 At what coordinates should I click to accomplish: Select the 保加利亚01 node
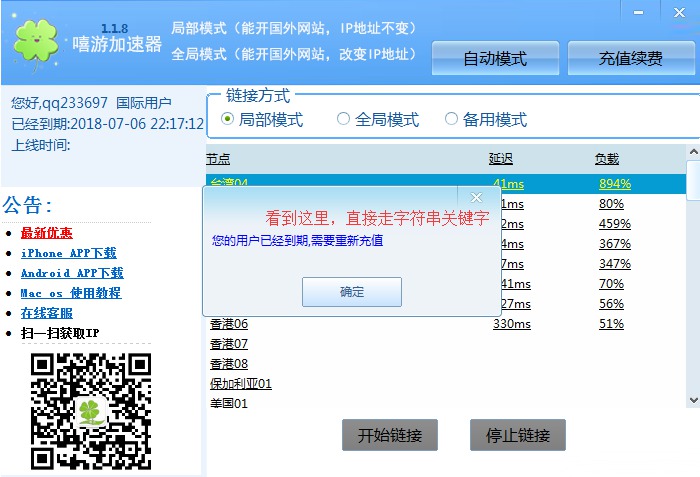click(x=241, y=384)
